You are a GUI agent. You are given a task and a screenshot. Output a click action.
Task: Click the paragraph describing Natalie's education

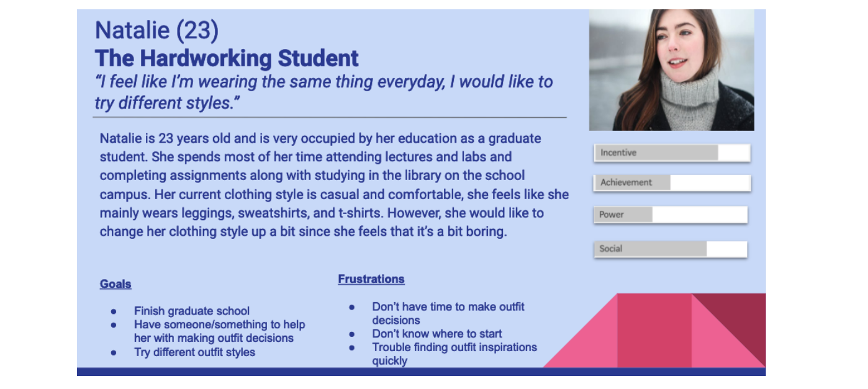tap(334, 185)
